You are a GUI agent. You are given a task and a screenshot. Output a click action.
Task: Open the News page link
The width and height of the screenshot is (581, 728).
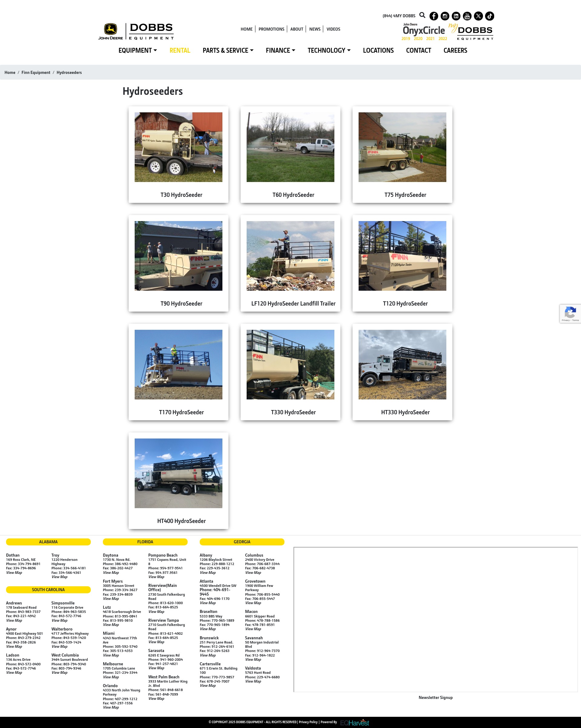pyautogui.click(x=315, y=29)
